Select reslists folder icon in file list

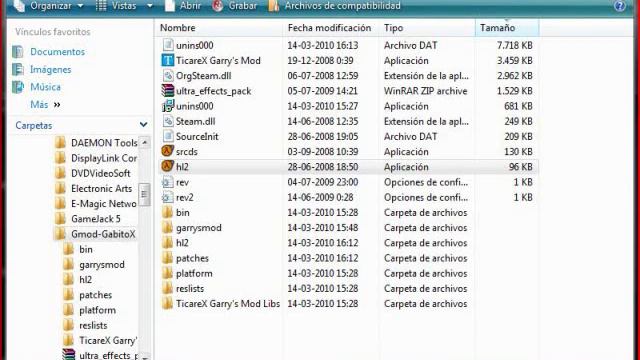[x=167, y=288]
